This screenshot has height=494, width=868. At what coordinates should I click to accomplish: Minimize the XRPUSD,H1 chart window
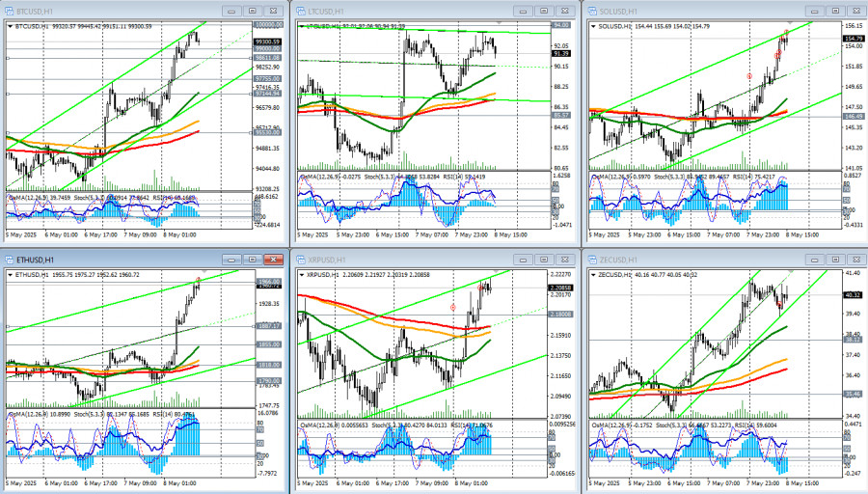pos(523,260)
